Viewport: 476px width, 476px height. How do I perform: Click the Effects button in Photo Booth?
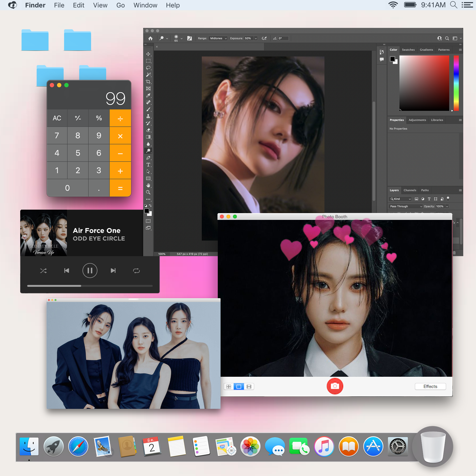(x=430, y=386)
